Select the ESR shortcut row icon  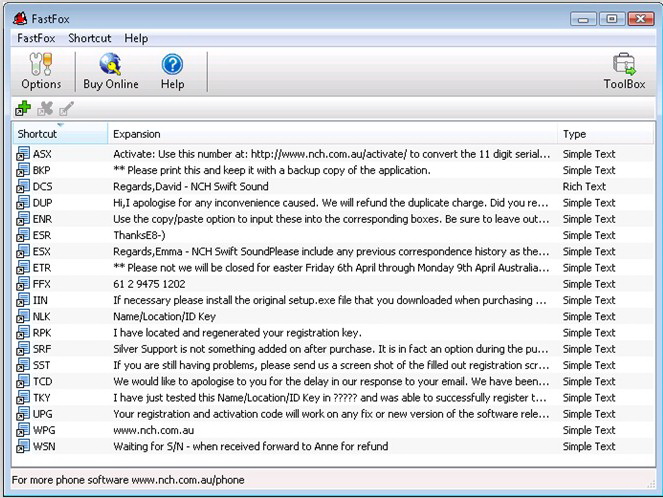23,235
